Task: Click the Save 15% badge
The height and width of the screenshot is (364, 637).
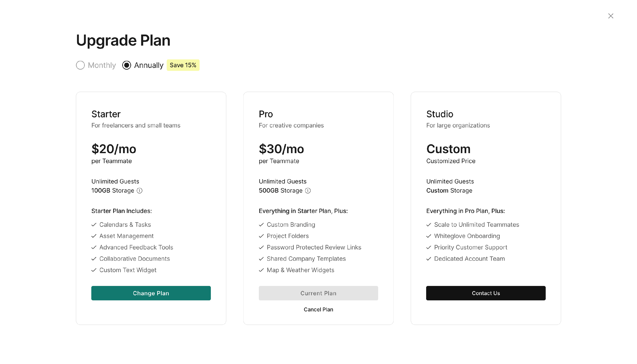Action: tap(183, 65)
